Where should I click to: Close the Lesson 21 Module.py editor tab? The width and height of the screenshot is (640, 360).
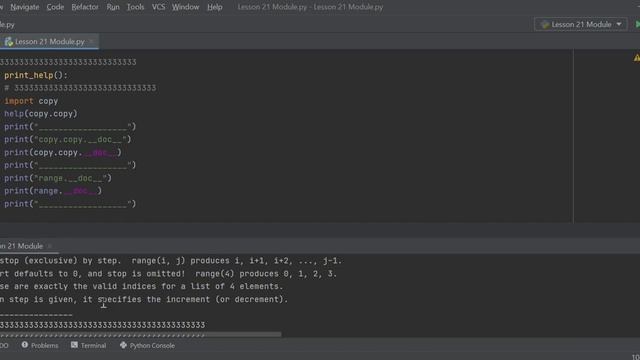91,42
